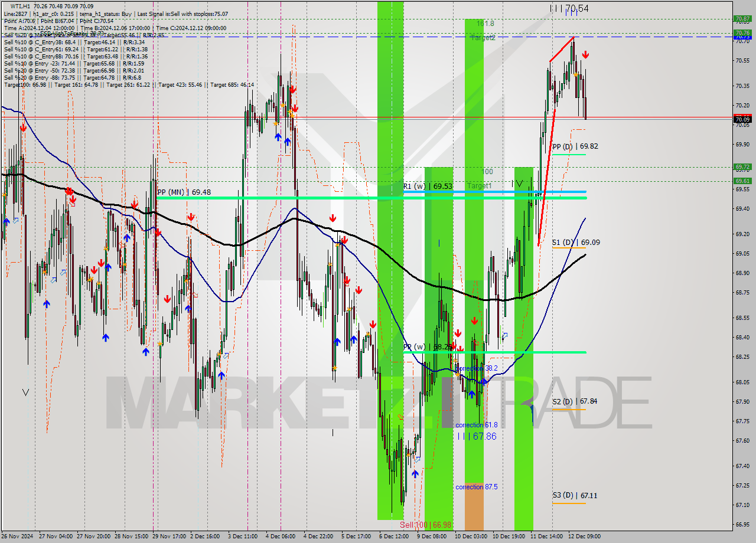756x543 pixels.
Task: Click the 'PP (MN) | 69.48' monthly pivot label
Action: coord(184,192)
